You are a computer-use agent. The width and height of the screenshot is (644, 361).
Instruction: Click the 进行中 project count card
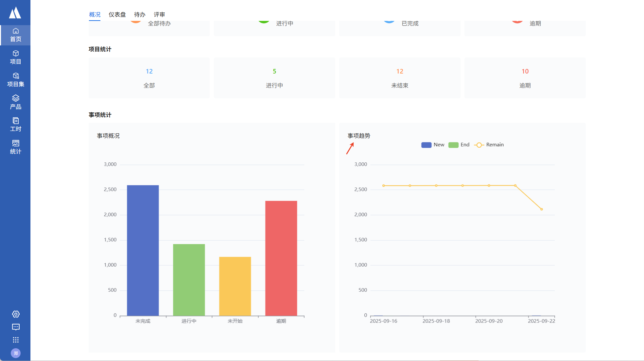click(x=274, y=78)
